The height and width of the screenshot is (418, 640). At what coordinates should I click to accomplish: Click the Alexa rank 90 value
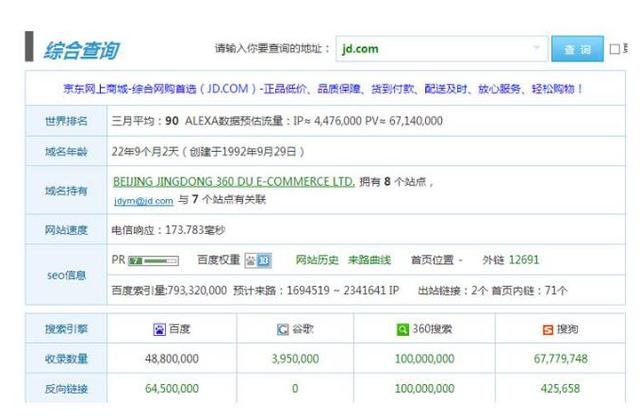[x=172, y=121]
